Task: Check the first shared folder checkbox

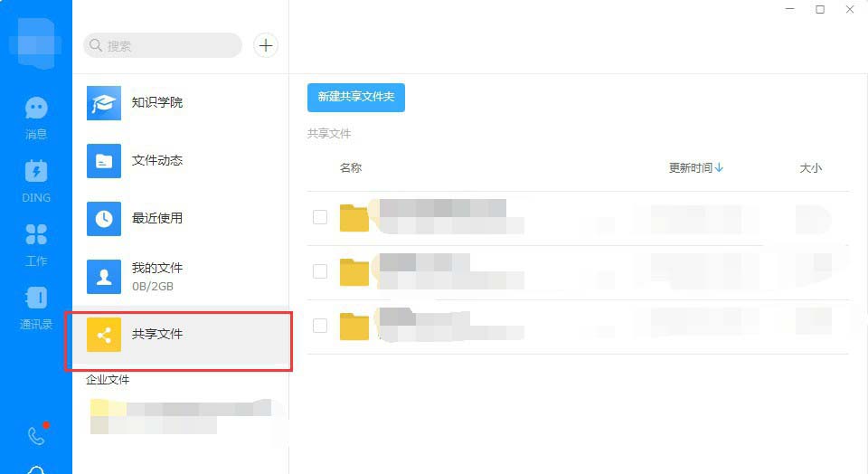Action: [320, 217]
